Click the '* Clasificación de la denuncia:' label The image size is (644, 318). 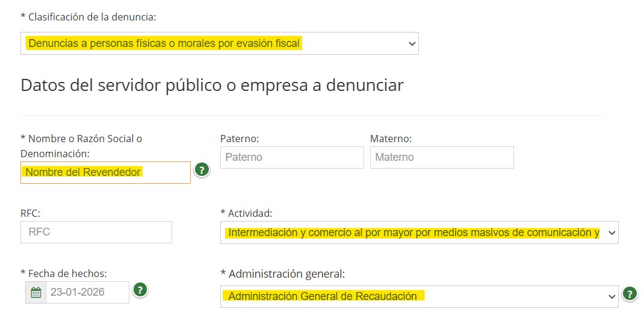(88, 17)
